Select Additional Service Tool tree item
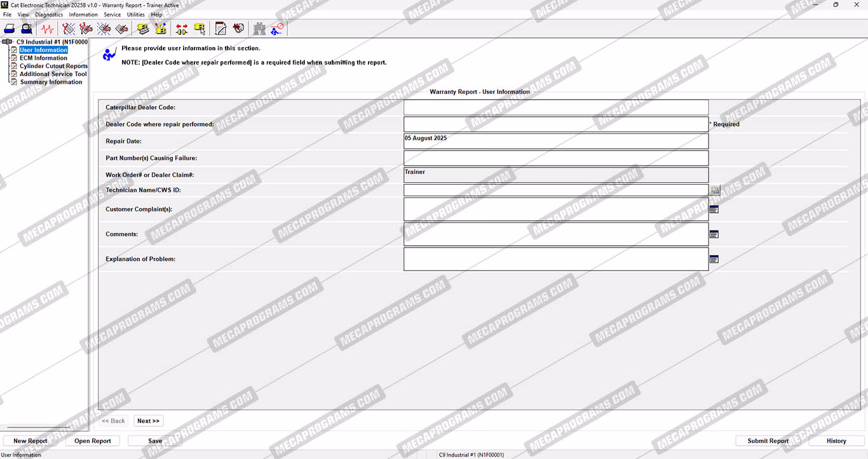The image size is (868, 459). 53,74
